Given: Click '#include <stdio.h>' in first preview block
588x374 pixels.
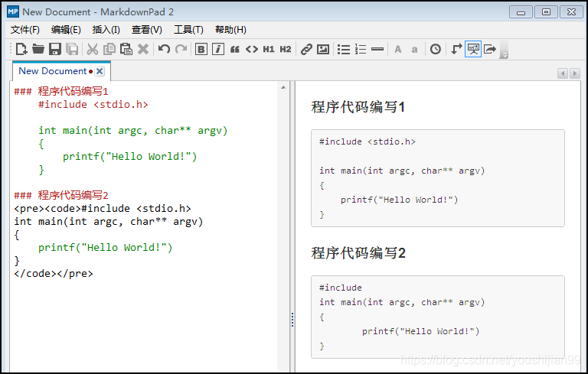Looking at the screenshot, I should 367,141.
